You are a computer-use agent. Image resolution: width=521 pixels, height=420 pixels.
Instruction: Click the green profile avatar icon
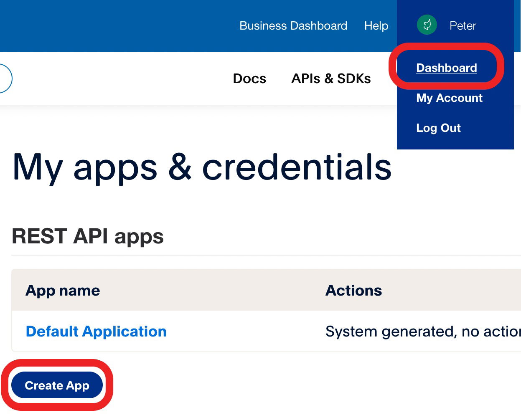[x=427, y=25]
